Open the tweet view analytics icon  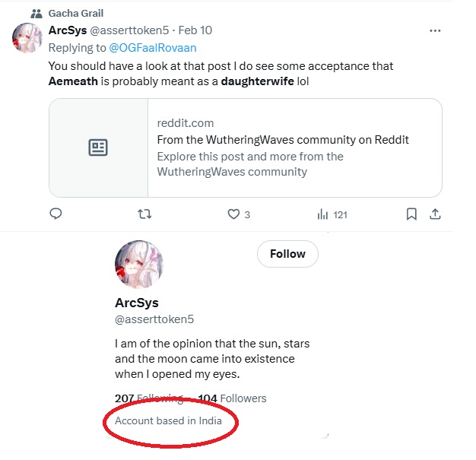point(322,214)
